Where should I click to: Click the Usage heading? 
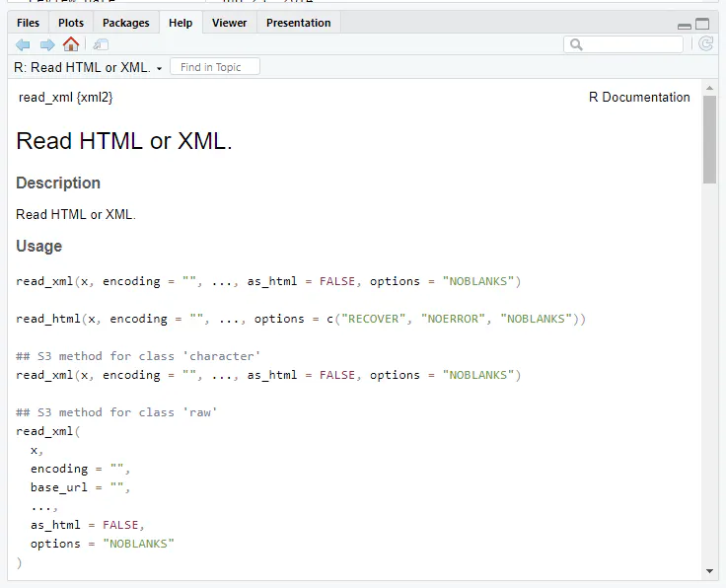(x=38, y=246)
